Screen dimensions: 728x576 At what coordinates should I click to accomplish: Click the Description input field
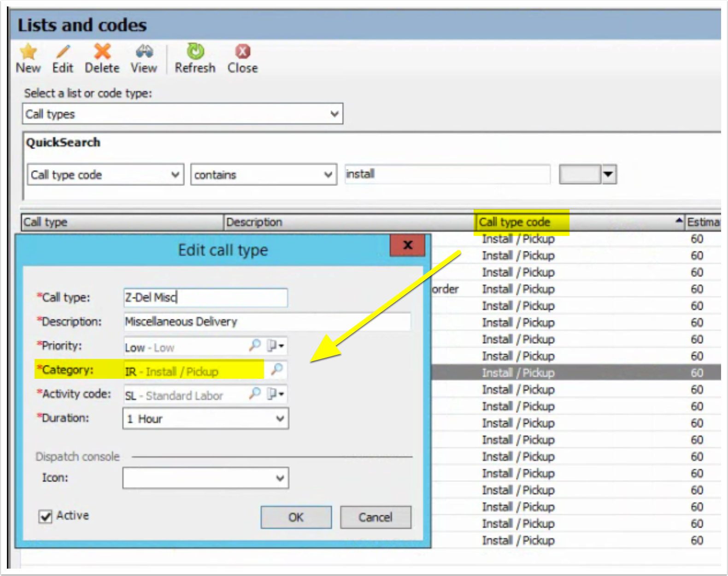click(267, 321)
